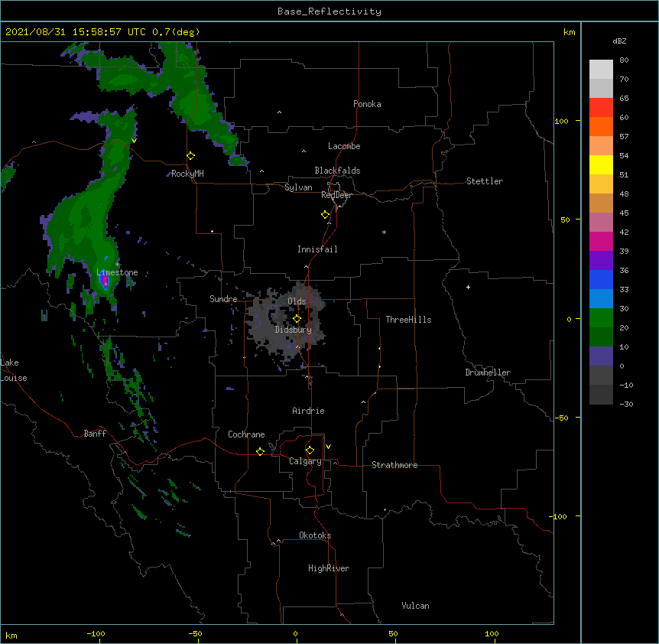This screenshot has height=644, width=659.
Task: Click the Strathmore label
Action: (x=394, y=465)
